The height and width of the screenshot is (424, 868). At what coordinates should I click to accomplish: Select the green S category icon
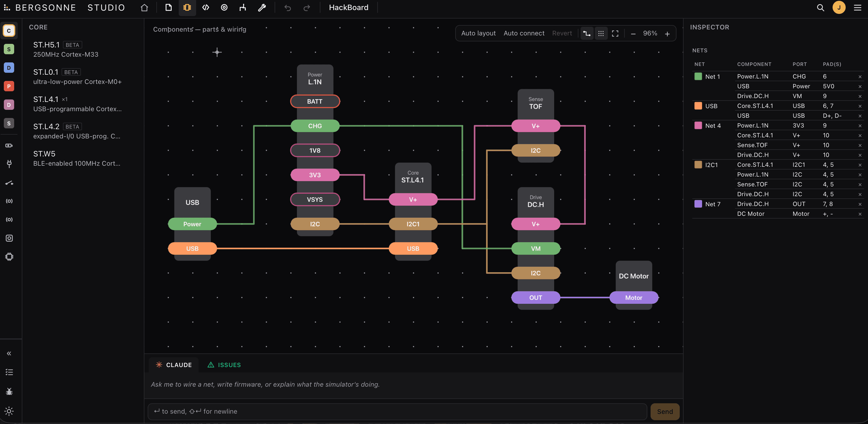[x=9, y=49]
